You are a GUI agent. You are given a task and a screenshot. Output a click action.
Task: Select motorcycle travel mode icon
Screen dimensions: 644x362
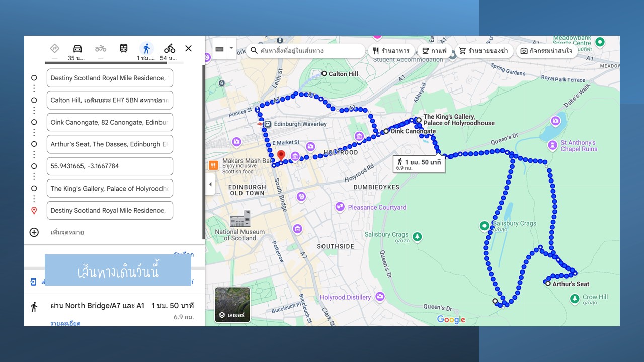click(101, 48)
